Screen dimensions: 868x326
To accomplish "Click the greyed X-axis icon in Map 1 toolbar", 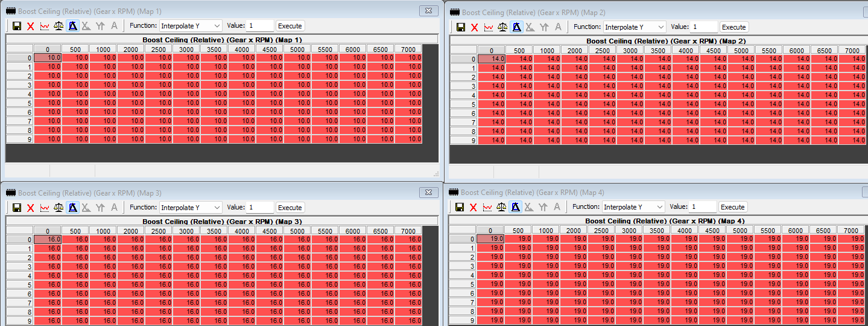I will tap(86, 26).
